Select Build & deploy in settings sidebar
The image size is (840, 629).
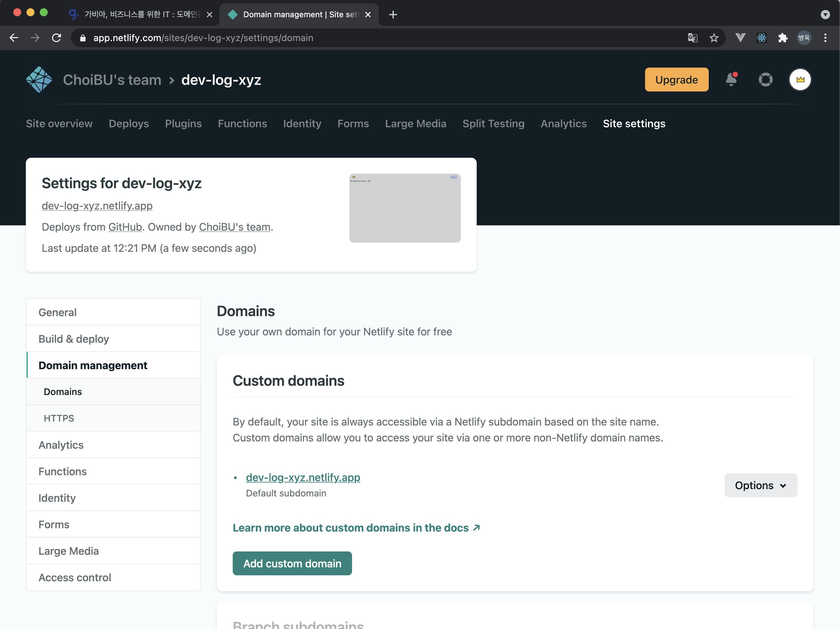(x=74, y=339)
